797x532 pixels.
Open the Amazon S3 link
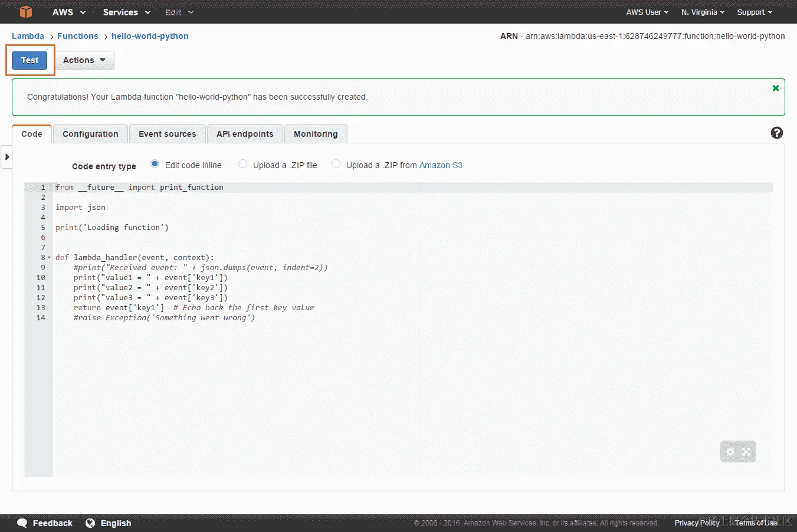441,165
